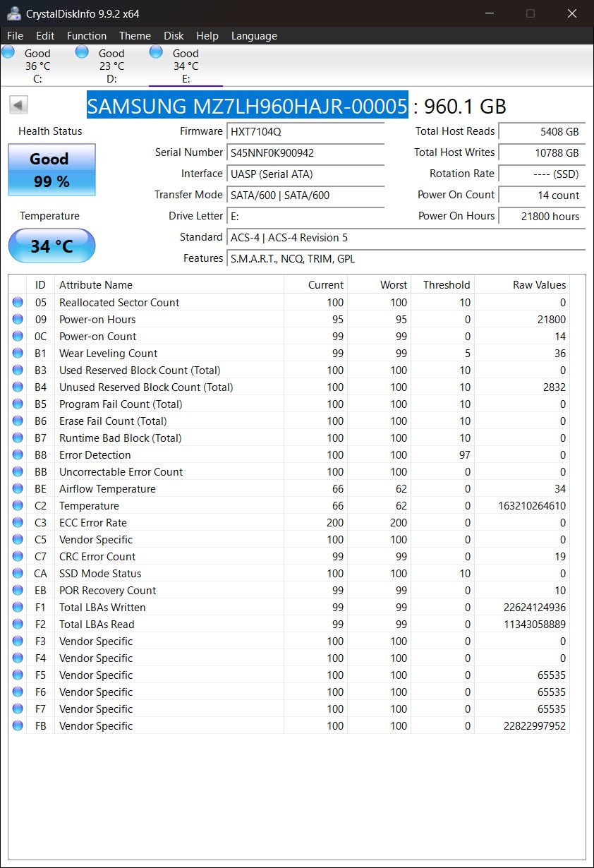Image resolution: width=594 pixels, height=868 pixels.
Task: Click the status orb for disk D:
Action: tap(82, 52)
